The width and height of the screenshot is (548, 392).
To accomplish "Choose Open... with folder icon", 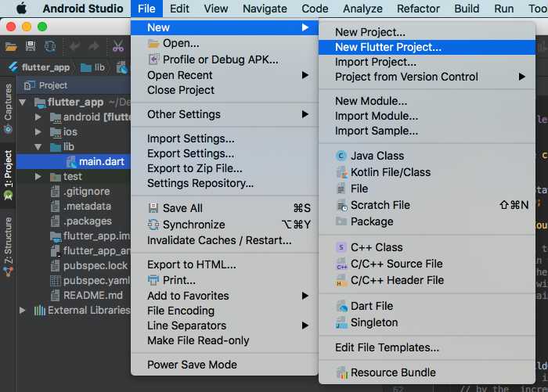I will point(224,43).
